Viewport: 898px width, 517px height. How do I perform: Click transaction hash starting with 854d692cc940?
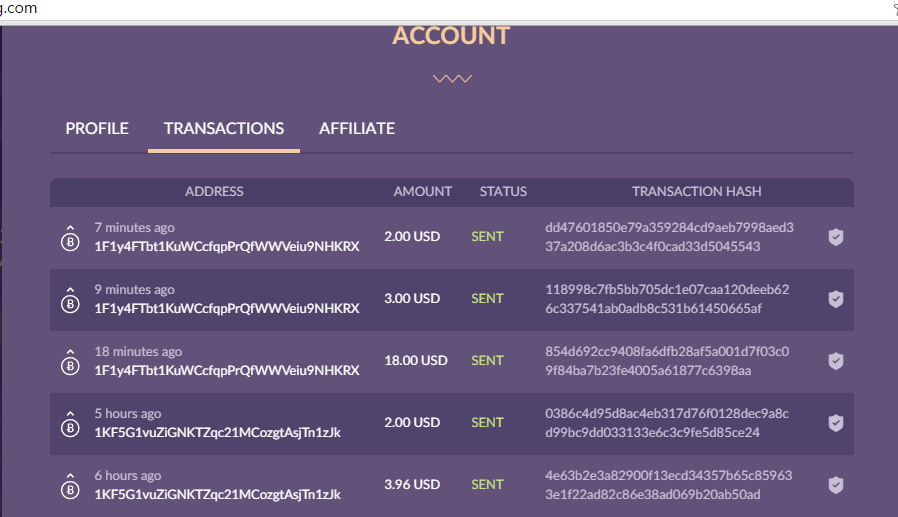(x=667, y=361)
